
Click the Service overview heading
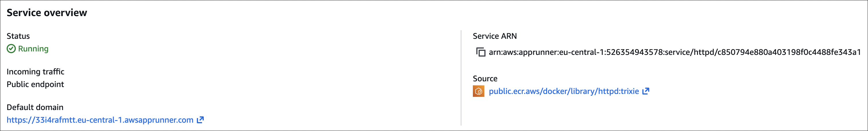[47, 13]
